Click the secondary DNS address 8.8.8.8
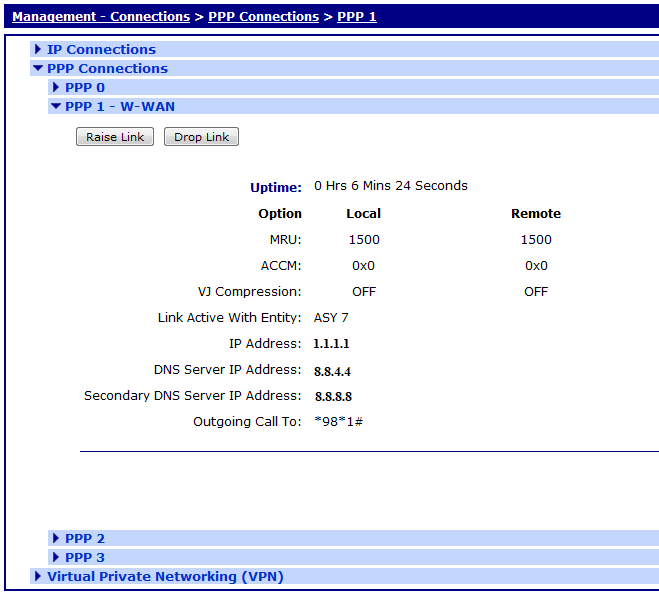 click(333, 396)
